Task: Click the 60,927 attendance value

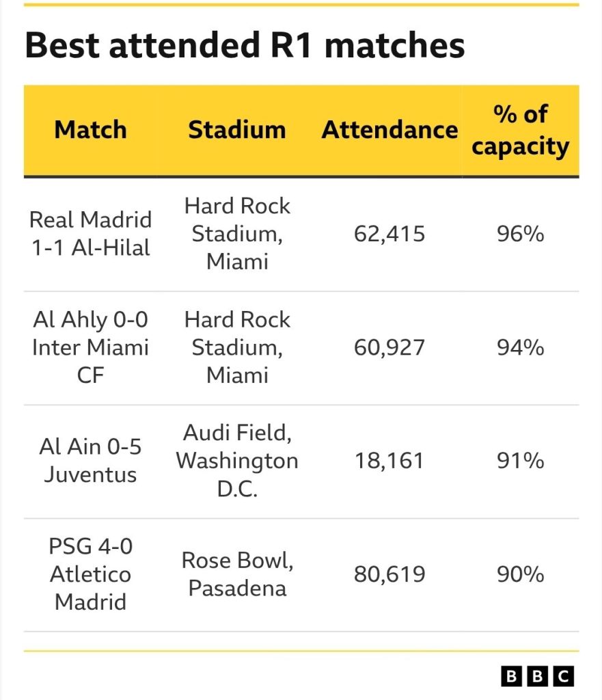Action: [x=389, y=347]
